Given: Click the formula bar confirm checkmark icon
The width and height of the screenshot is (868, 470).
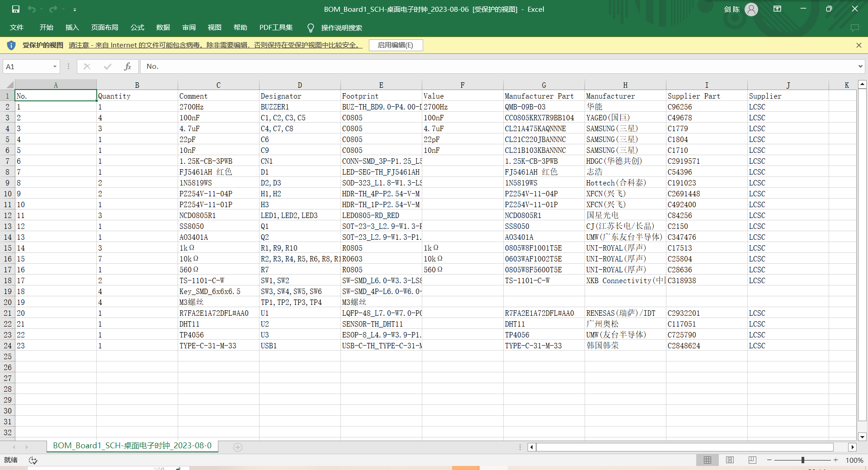Looking at the screenshot, I should pyautogui.click(x=108, y=66).
